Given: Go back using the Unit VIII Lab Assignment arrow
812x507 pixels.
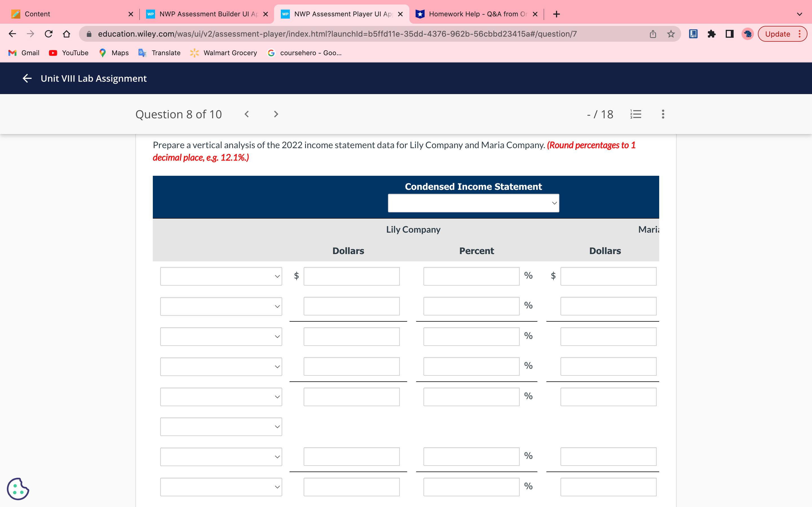Looking at the screenshot, I should point(27,78).
